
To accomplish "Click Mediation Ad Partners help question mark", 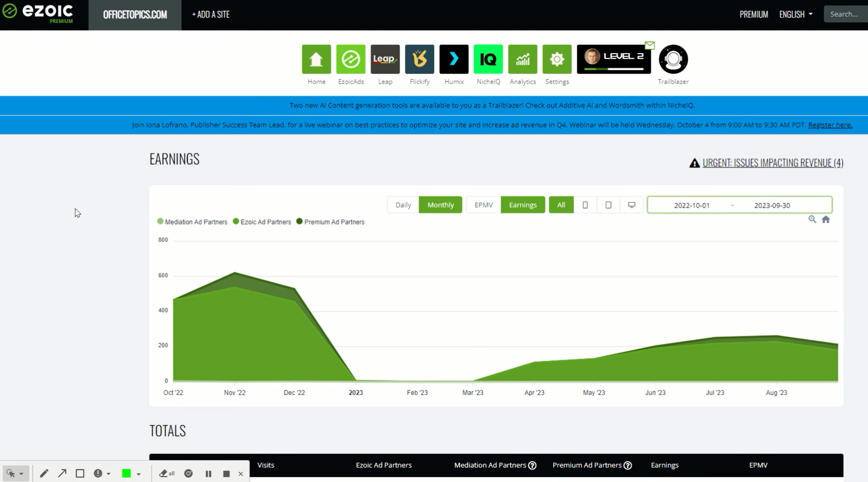I will [532, 465].
